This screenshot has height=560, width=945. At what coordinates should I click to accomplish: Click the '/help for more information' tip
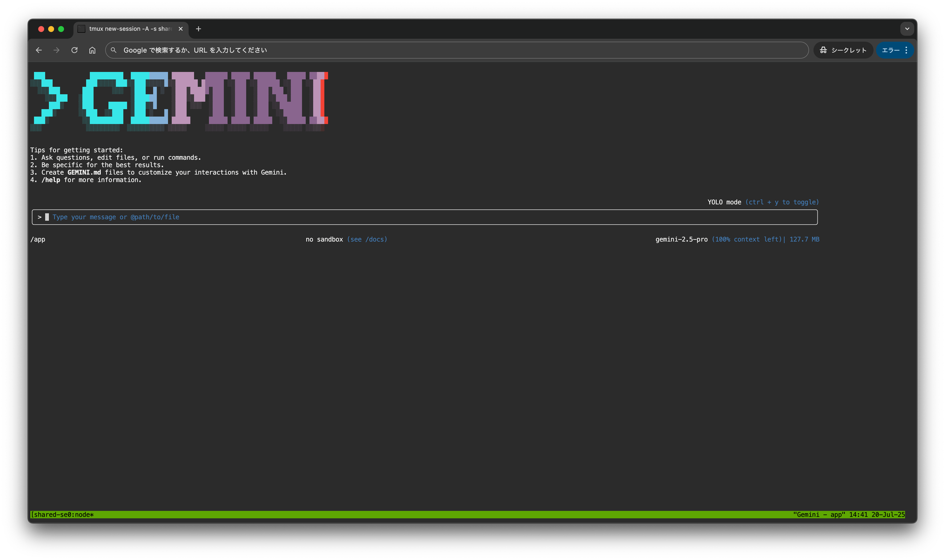86,180
